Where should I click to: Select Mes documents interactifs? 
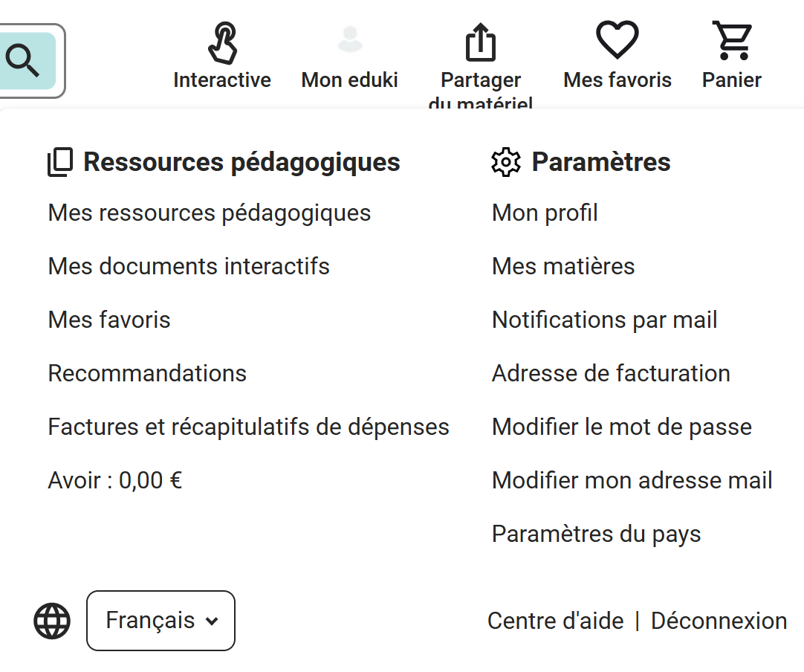[189, 267]
